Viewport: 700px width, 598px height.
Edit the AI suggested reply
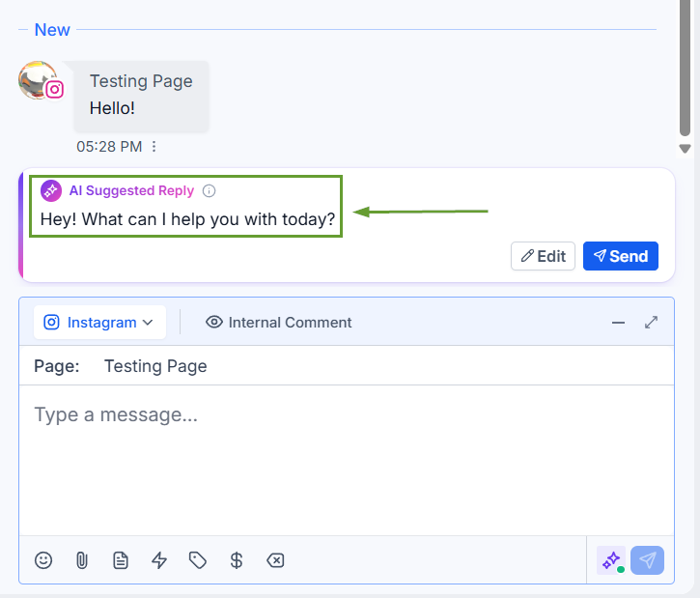[543, 256]
